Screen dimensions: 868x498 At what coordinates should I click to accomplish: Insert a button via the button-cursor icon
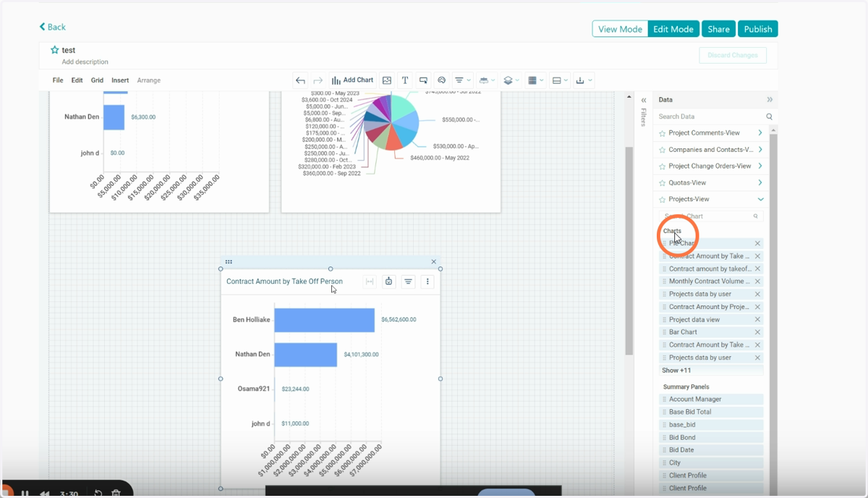click(423, 80)
